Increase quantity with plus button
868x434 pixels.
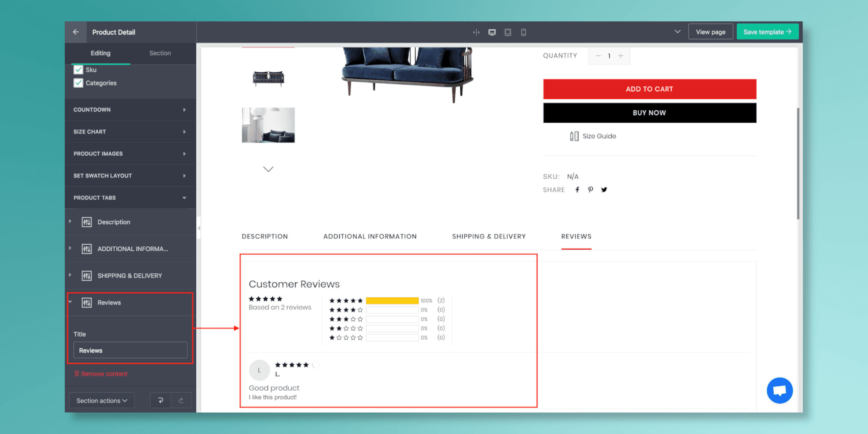(x=621, y=56)
